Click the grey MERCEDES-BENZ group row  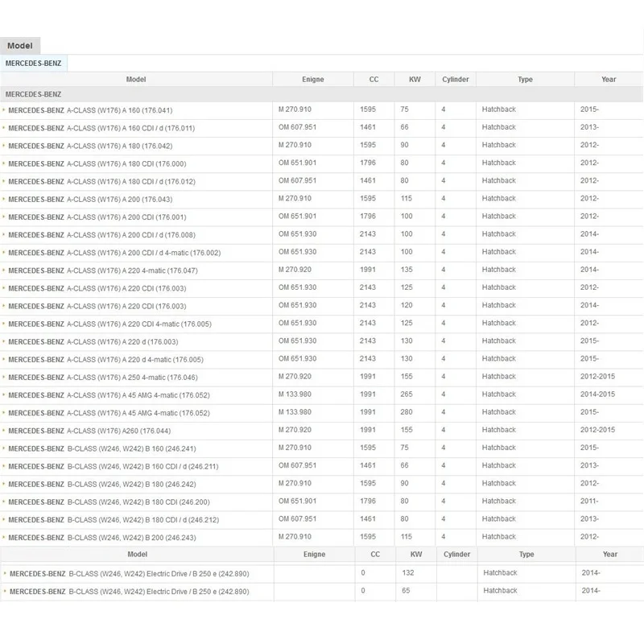coord(321,94)
